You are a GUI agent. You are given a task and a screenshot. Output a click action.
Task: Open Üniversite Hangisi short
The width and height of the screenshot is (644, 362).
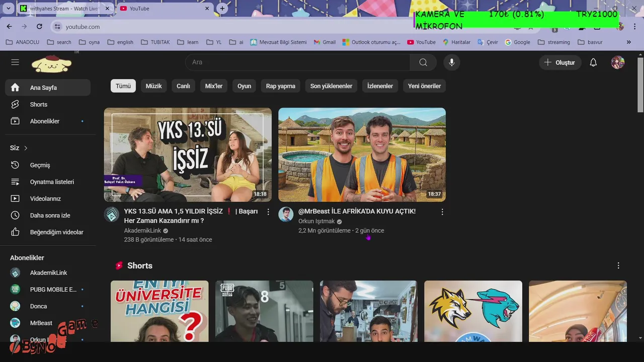pyautogui.click(x=159, y=311)
